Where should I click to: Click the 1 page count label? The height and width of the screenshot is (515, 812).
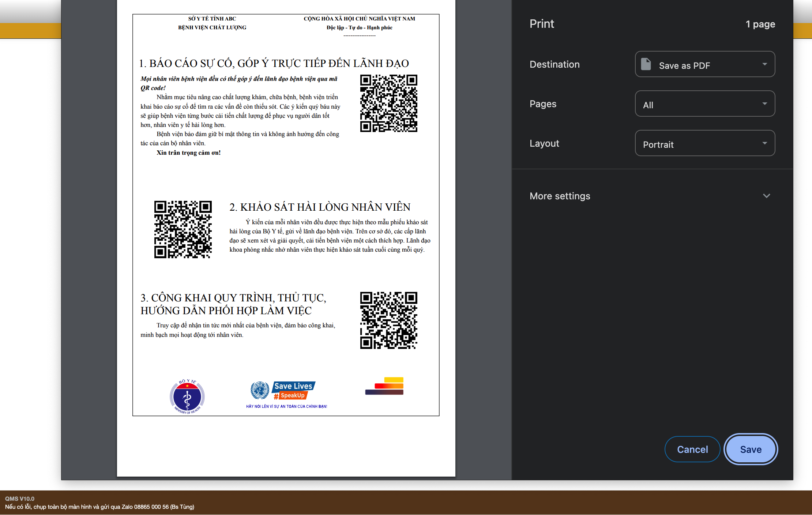click(760, 24)
